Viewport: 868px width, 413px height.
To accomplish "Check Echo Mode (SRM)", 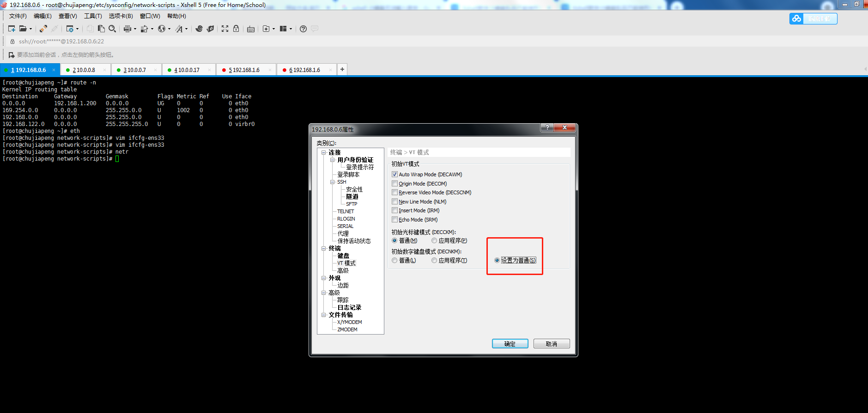I will click(395, 220).
